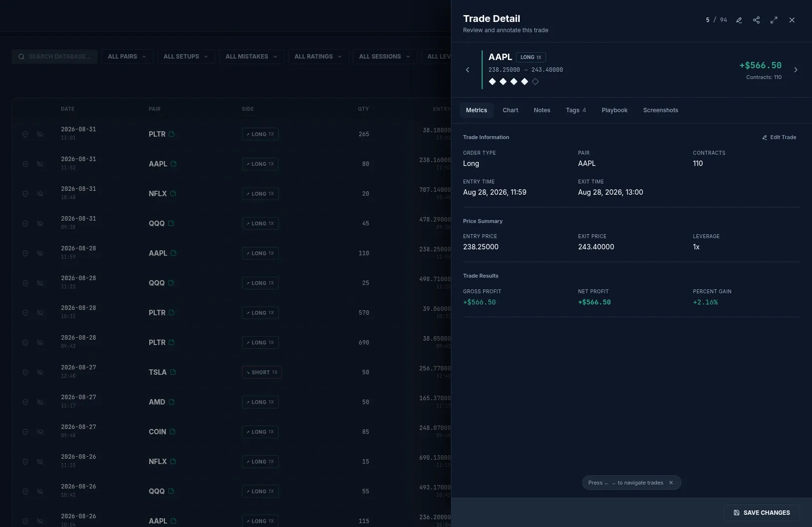The image size is (812, 527).
Task: Click the Edit Trade link
Action: pos(779,138)
